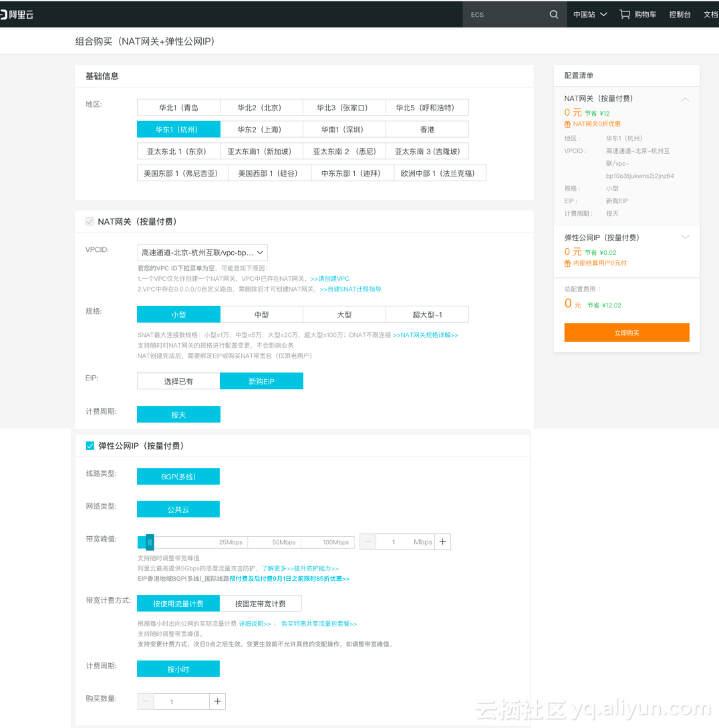The width and height of the screenshot is (719, 728).
Task: Select region 华南1 (深圳)
Action: [x=344, y=129]
